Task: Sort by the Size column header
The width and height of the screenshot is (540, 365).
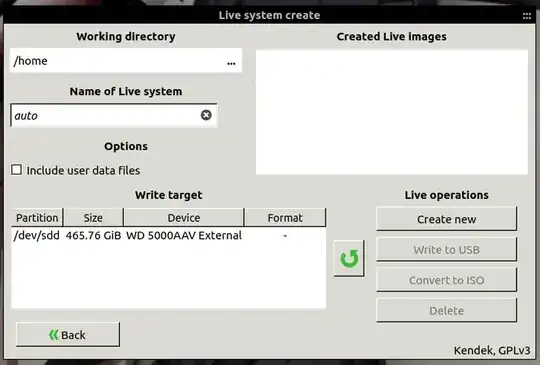Action: coord(93,218)
